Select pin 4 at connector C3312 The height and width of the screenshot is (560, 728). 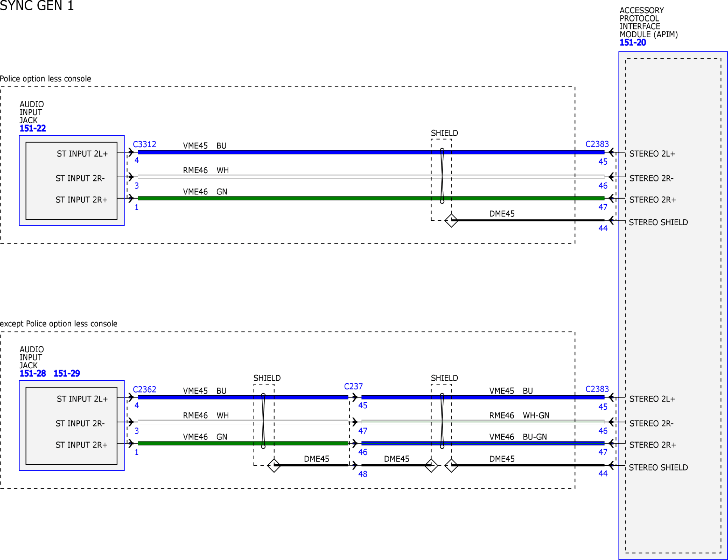pos(137,160)
